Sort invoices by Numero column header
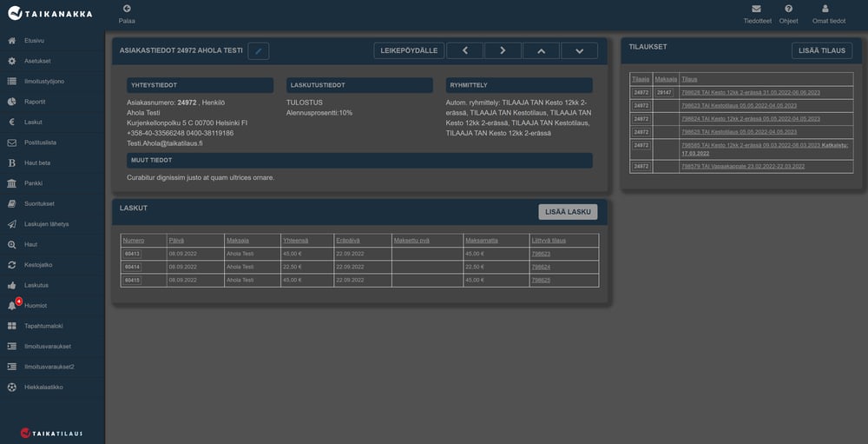The image size is (868, 444). (134, 240)
